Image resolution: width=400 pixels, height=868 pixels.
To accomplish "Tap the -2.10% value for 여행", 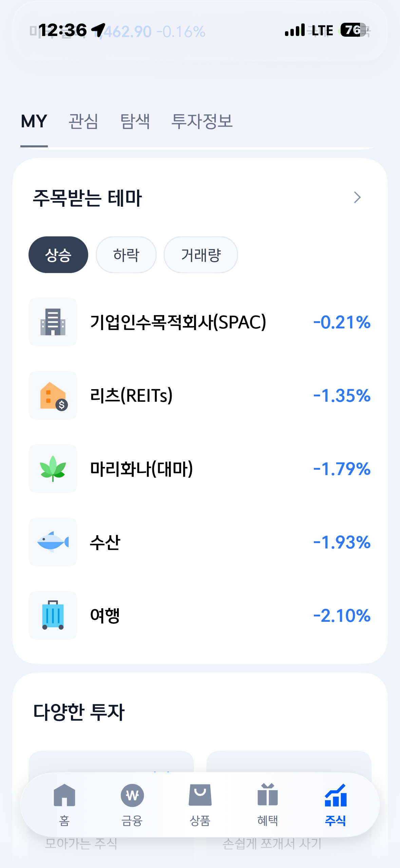I will coord(342,615).
